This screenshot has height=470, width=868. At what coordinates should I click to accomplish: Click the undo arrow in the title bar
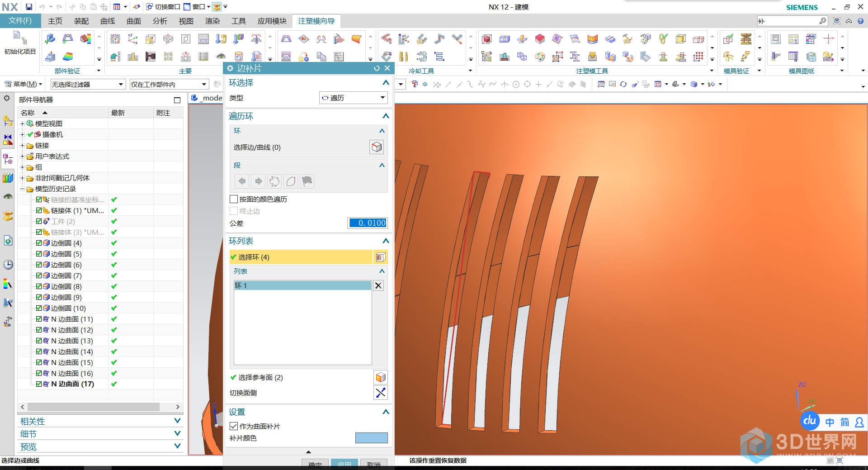coord(42,7)
